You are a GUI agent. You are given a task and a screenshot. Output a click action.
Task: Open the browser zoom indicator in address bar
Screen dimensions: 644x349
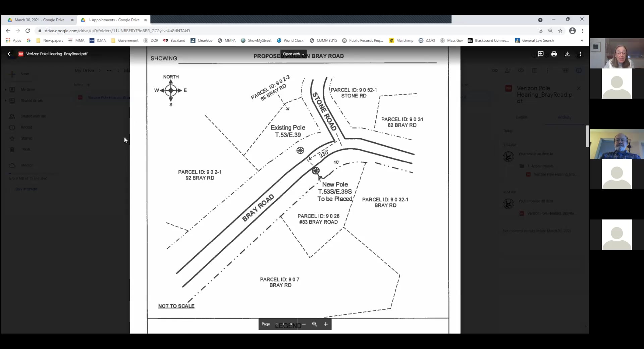tap(550, 31)
